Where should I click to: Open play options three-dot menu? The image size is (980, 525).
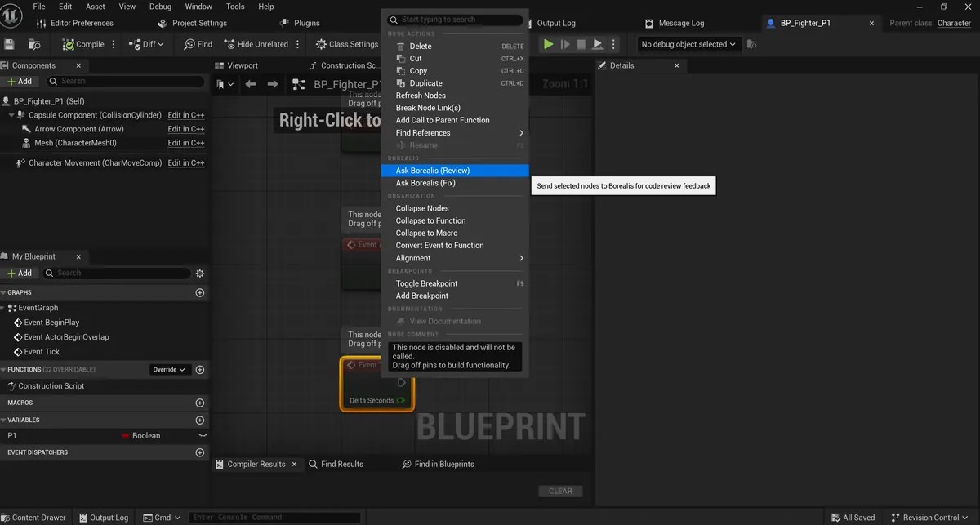tap(613, 44)
